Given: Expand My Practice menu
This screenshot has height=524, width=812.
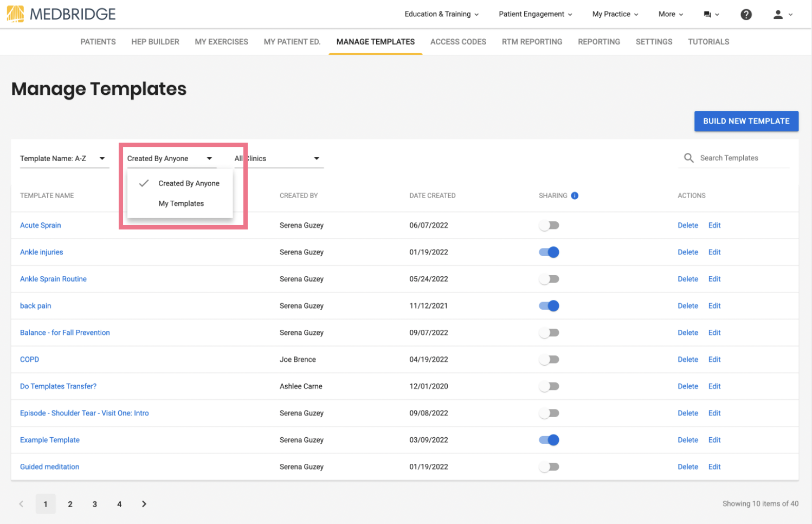Looking at the screenshot, I should coord(615,14).
